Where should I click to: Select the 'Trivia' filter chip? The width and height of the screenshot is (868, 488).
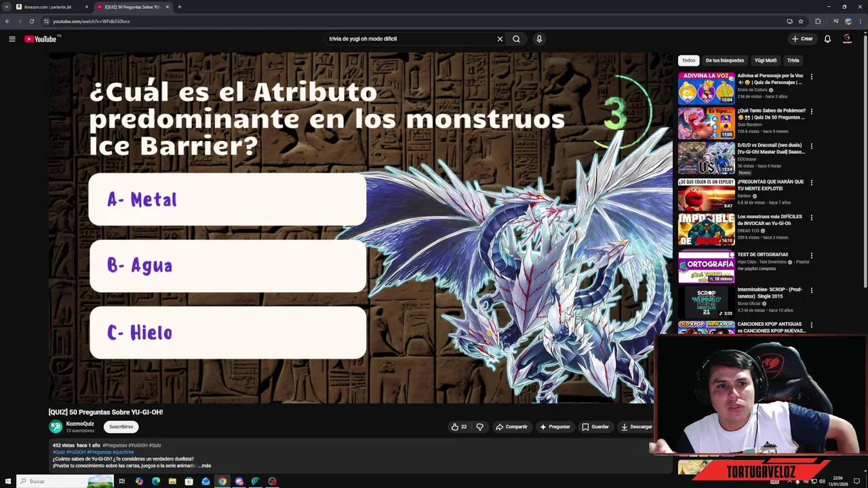tap(793, 60)
